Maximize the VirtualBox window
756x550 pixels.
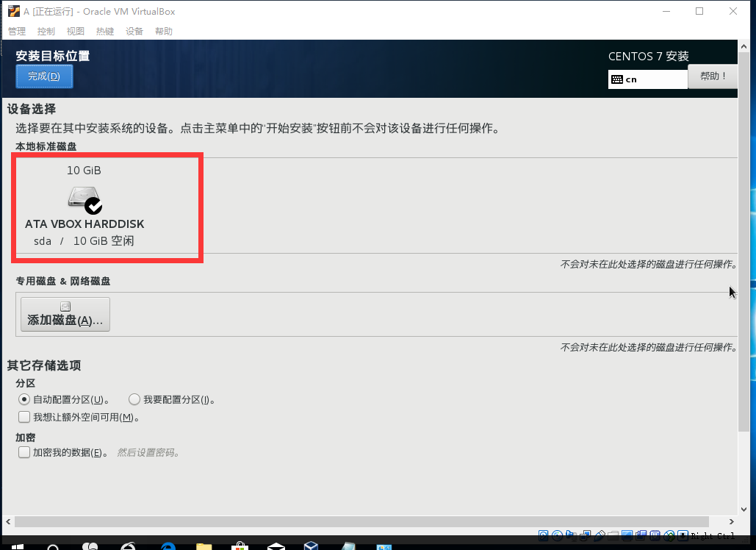click(x=699, y=11)
